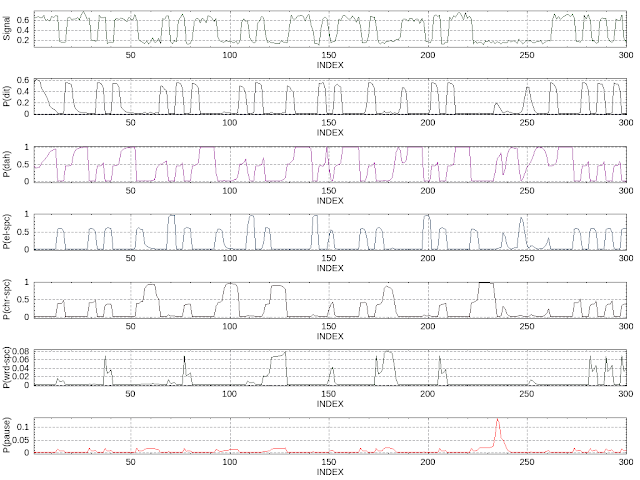Click the 250 x-tick under the P(pause) plot
The image size is (640, 480).
[527, 462]
